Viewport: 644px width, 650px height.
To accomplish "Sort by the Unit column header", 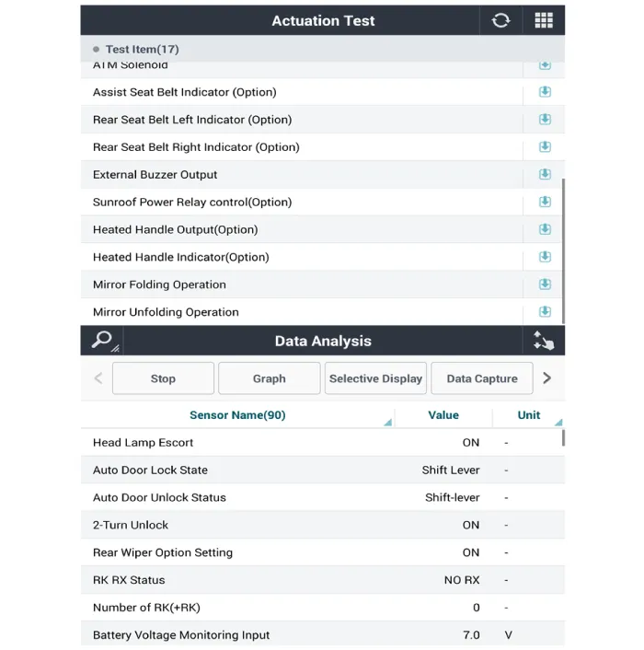I will 529,415.
